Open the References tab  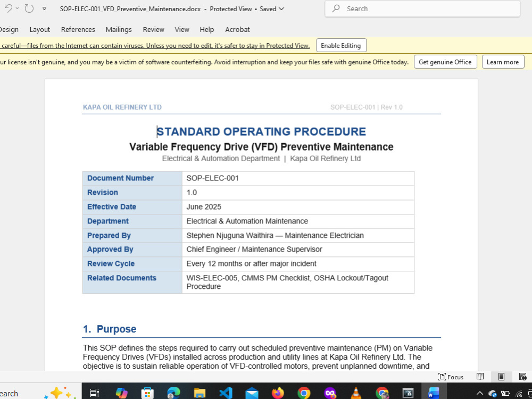click(x=78, y=29)
